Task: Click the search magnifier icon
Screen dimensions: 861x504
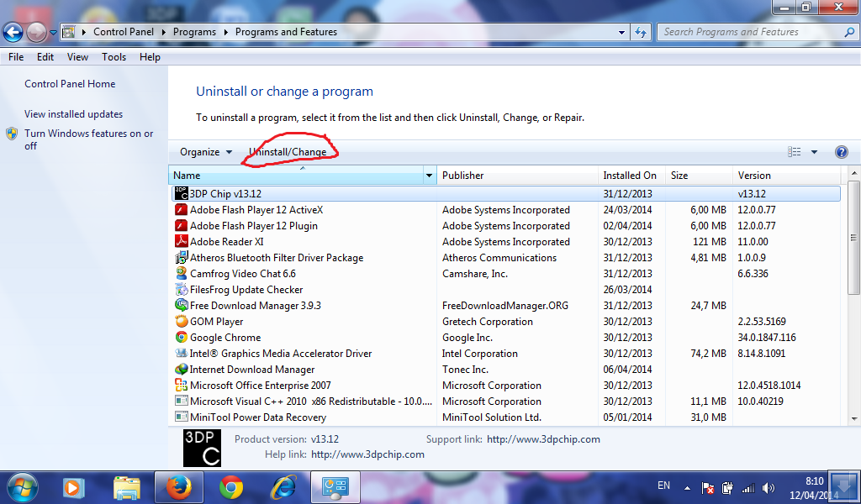Action: (849, 32)
